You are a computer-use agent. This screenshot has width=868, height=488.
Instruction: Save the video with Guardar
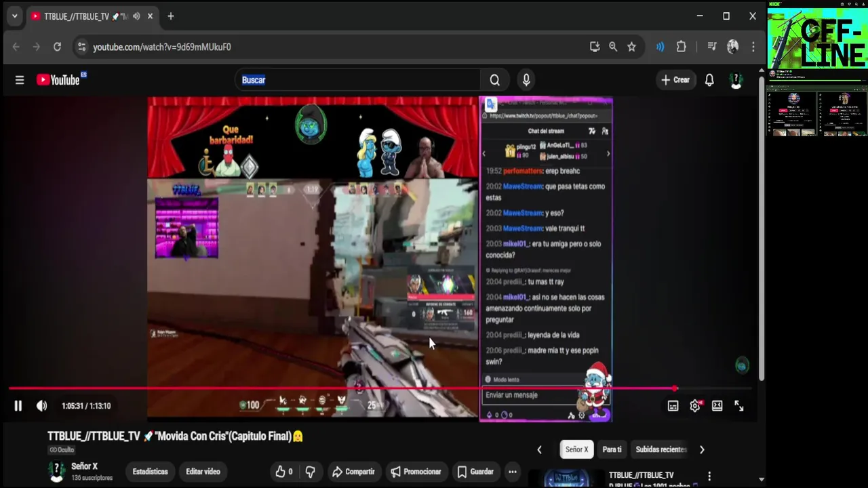[475, 472]
